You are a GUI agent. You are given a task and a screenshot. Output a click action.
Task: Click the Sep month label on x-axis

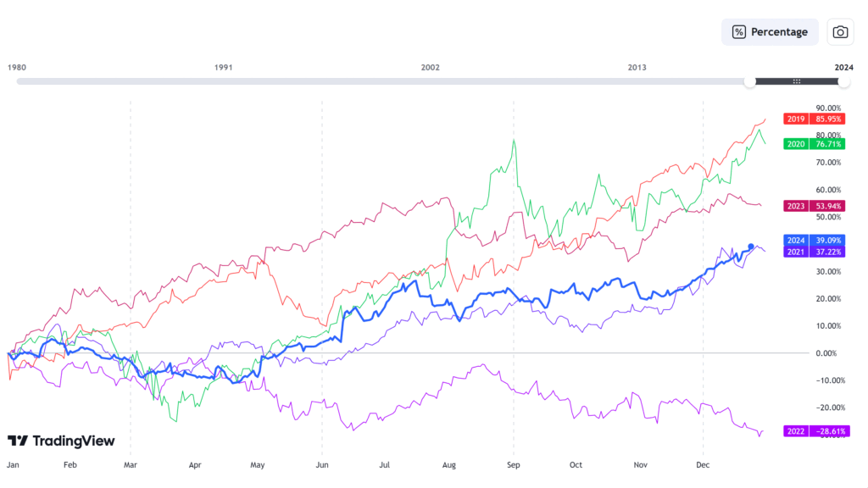coord(513,465)
